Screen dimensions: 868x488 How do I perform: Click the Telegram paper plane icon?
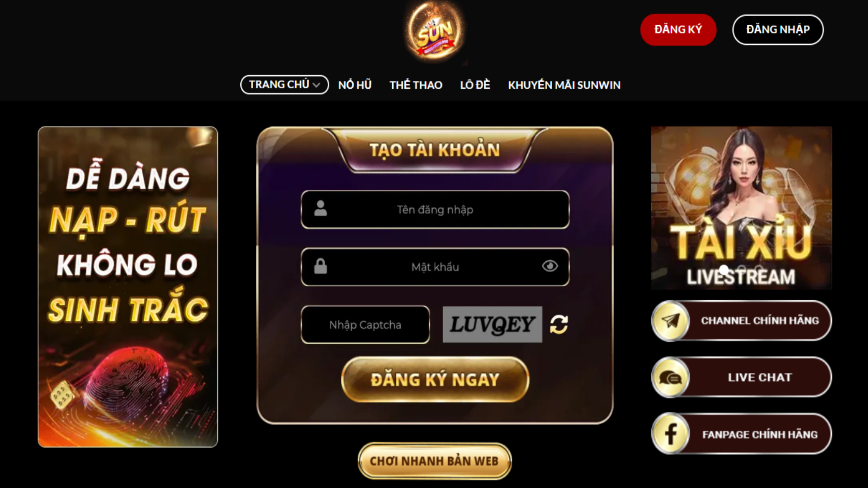670,321
